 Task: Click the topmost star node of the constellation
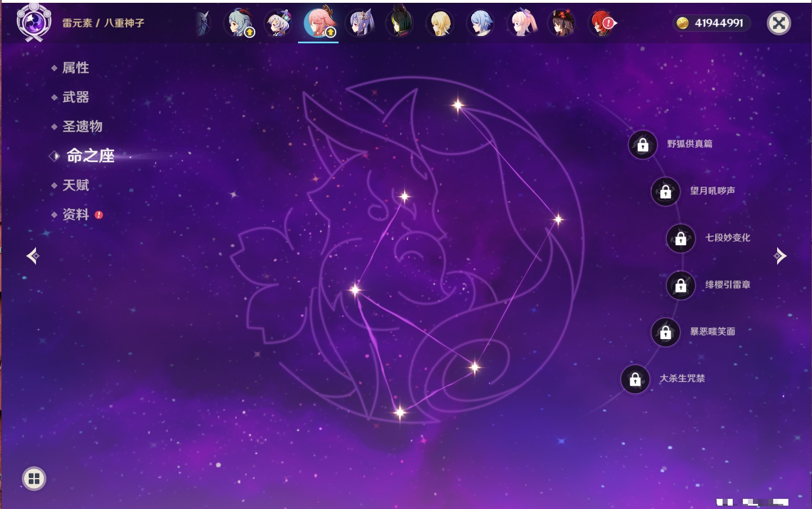(x=458, y=105)
